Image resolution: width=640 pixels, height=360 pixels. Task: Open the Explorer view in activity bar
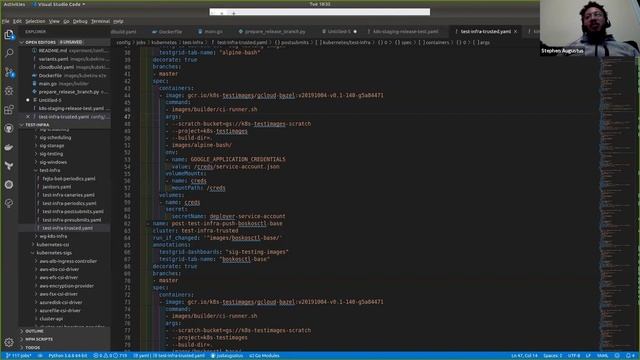[x=9, y=35]
